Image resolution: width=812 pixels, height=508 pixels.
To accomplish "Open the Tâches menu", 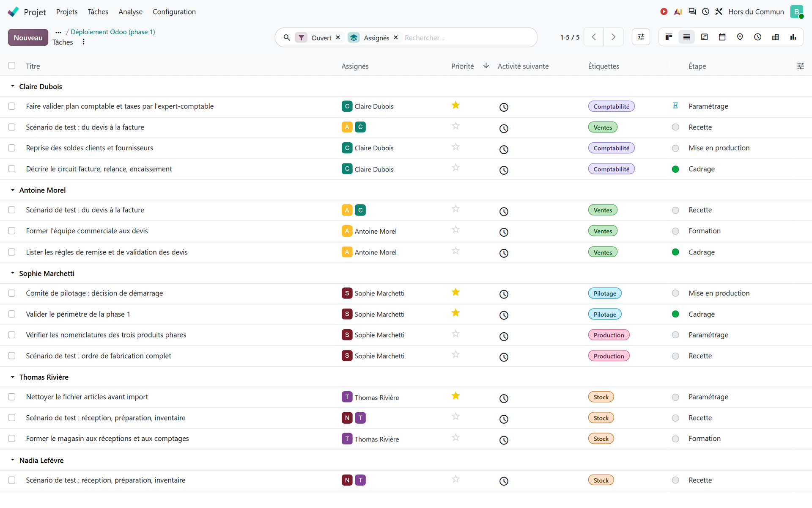I will [x=98, y=12].
